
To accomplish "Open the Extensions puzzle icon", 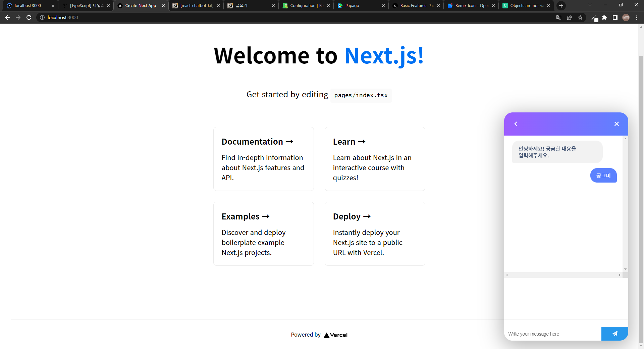I will pos(604,17).
